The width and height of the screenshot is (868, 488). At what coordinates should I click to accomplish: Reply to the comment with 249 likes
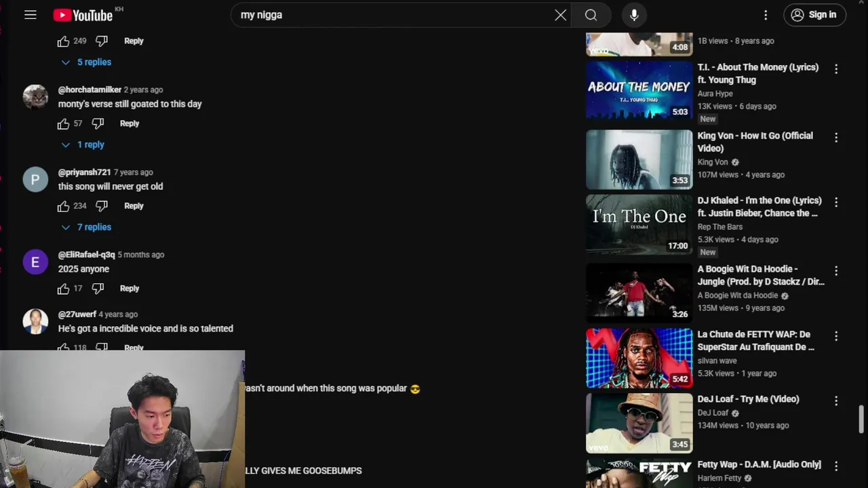tap(134, 41)
